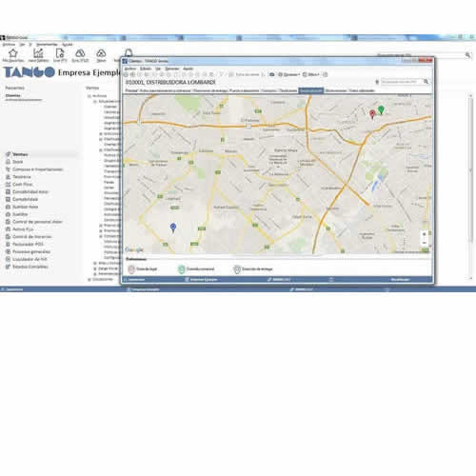The height and width of the screenshot is (476, 476).
Task: Open Edición menu in Clientes window
Action: coord(146,69)
